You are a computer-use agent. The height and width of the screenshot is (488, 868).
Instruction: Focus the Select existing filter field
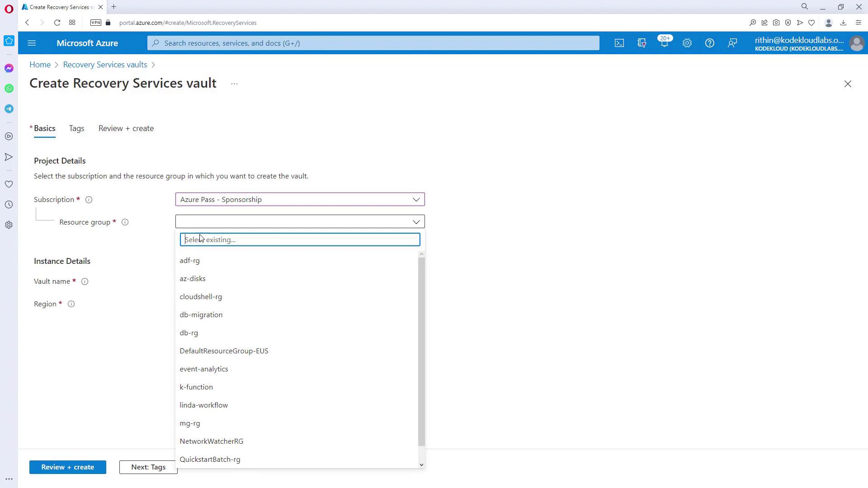pyautogui.click(x=300, y=239)
